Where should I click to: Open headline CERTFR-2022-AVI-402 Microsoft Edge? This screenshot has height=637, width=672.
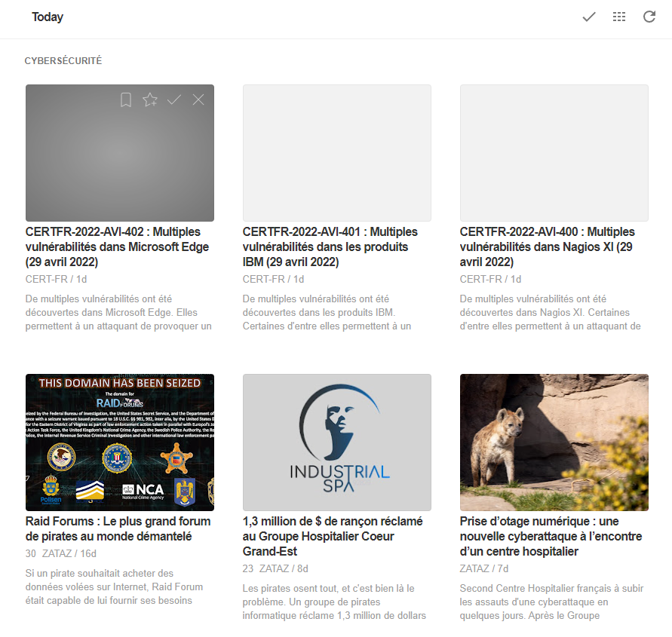click(117, 247)
